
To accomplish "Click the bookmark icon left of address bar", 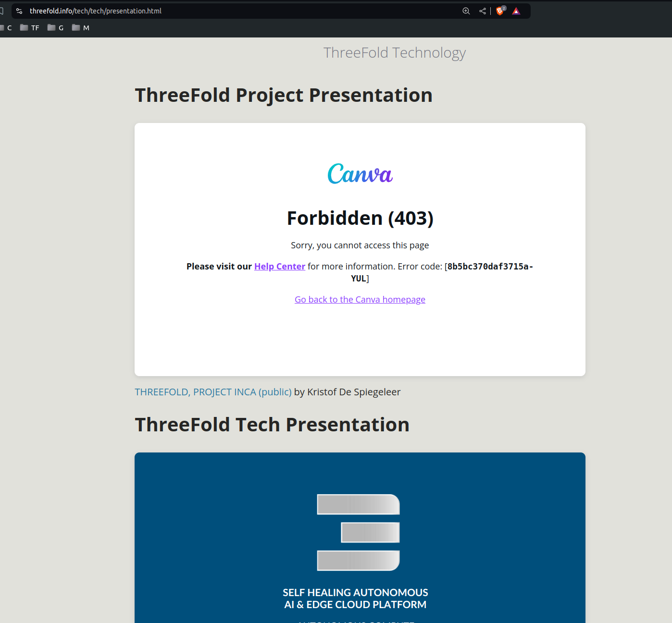I will coord(1,11).
